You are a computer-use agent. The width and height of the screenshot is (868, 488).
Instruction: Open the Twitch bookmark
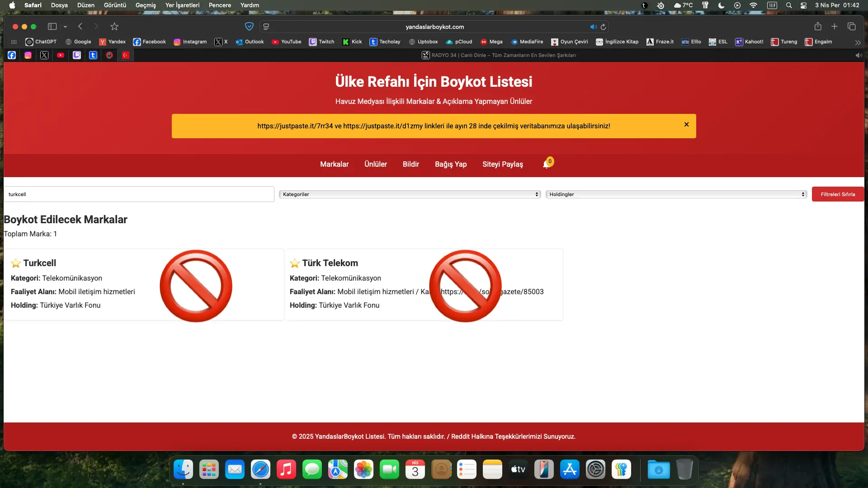(321, 42)
